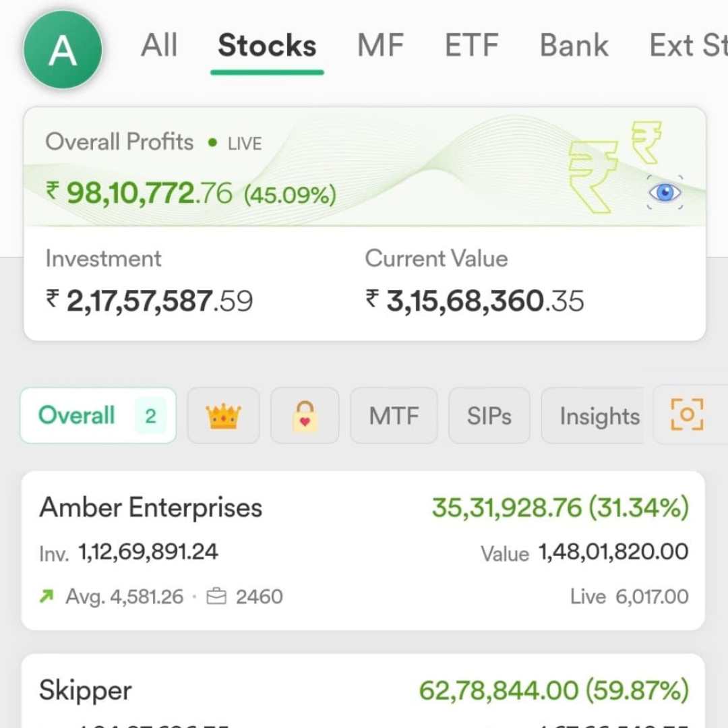Toggle the eye icon to hide values
This screenshot has height=728, width=728.
(665, 192)
